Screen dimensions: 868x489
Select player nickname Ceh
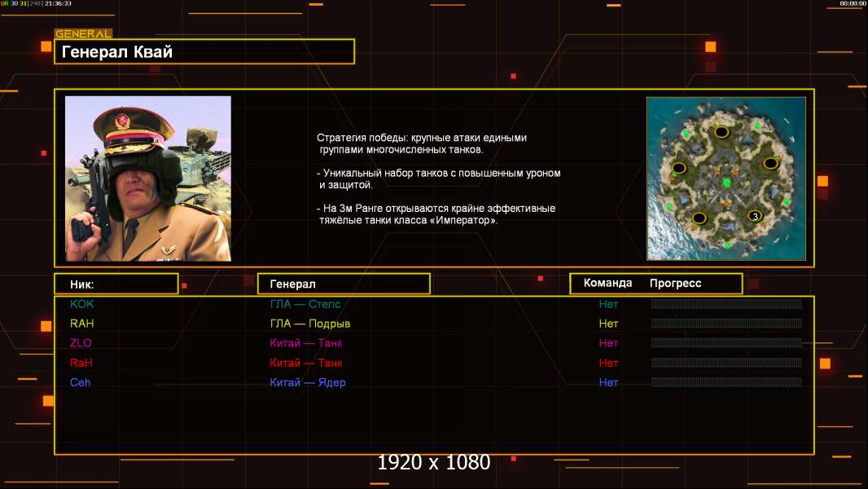(81, 382)
